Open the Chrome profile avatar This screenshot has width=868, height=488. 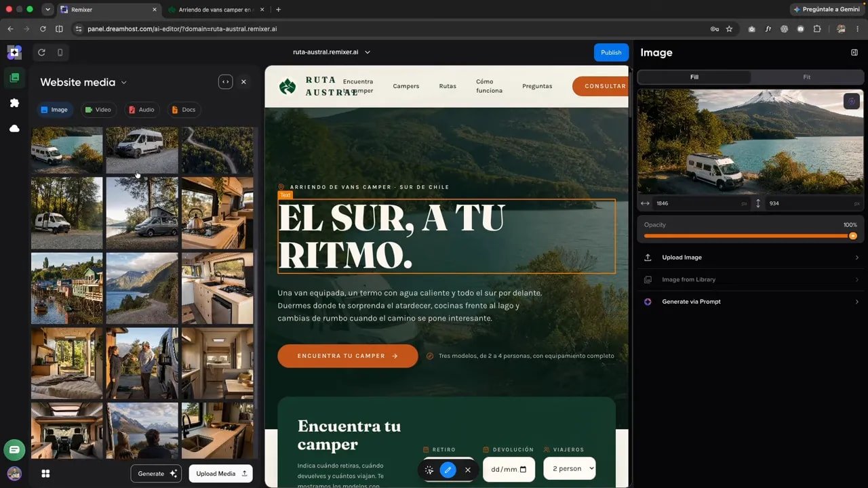click(x=841, y=29)
